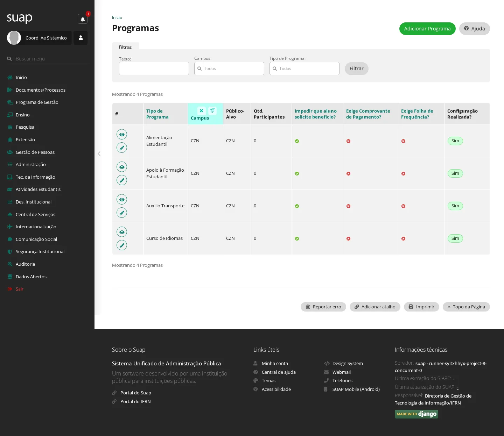The width and height of the screenshot is (504, 436).
Task: Edit the Apoio à Formação Estudantil program
Action: pos(122,180)
